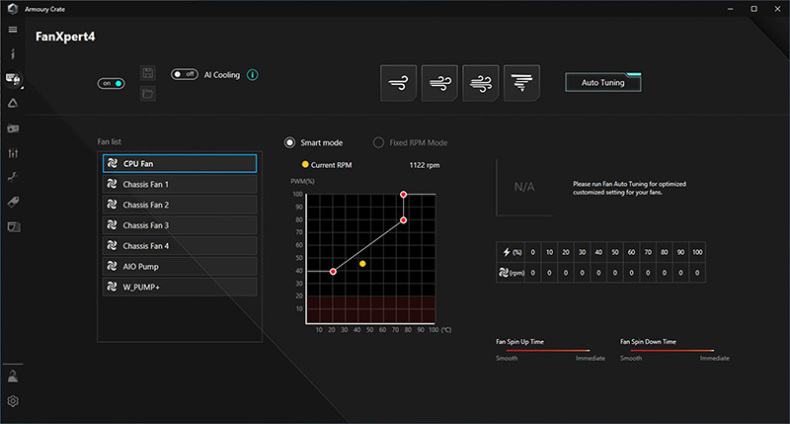
Task: Open the user account icon in sidebar
Action: (x=13, y=376)
